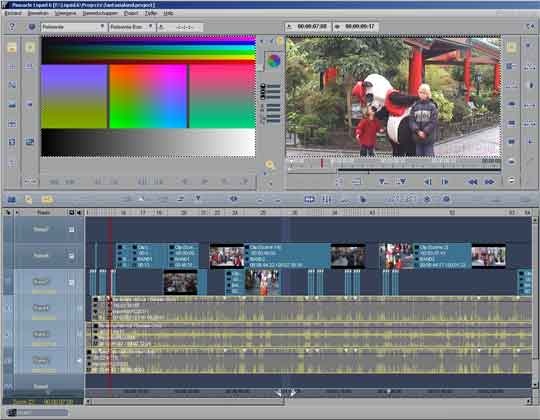The width and height of the screenshot is (540, 420).
Task: Click the question mark help icon in top toolbar
Action: tap(12, 27)
